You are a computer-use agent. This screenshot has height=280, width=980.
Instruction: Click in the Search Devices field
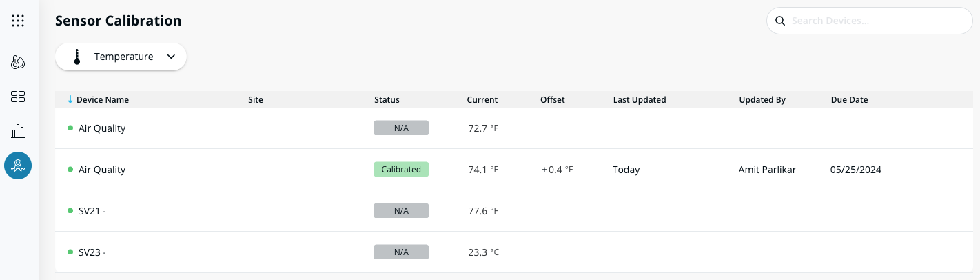point(875,21)
